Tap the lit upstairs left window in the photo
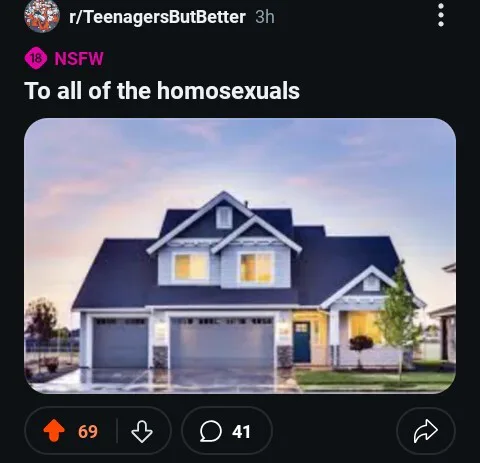480x463 pixels. (190, 266)
